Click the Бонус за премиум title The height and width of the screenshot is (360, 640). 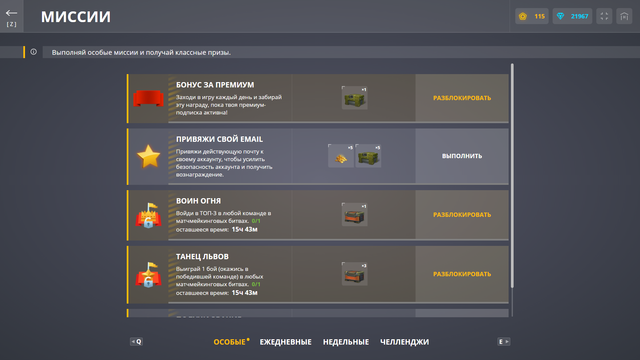click(215, 85)
